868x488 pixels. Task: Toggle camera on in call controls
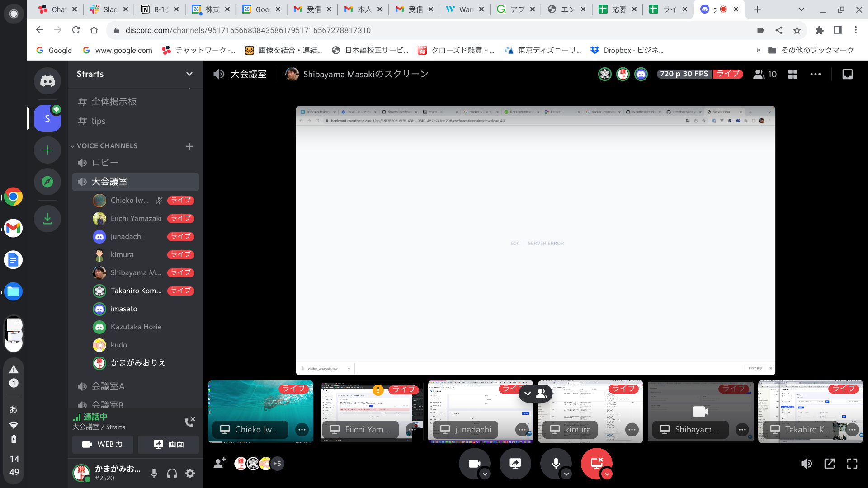[474, 464]
